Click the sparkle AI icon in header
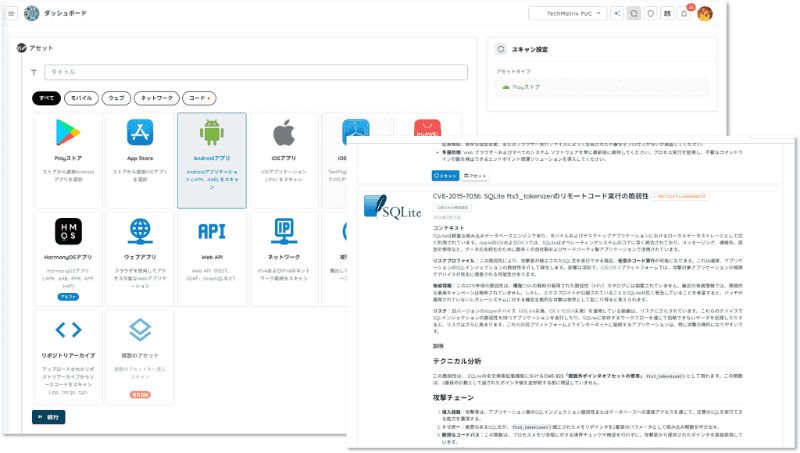Screen dimensions: 800x453 [617, 14]
